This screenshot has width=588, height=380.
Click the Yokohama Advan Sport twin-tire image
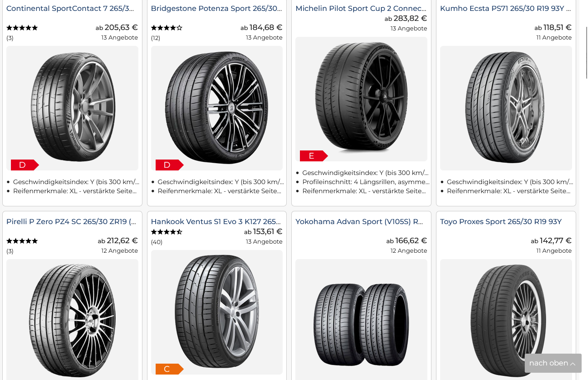[x=361, y=324]
